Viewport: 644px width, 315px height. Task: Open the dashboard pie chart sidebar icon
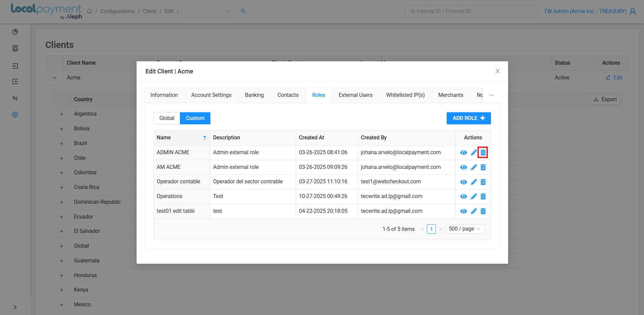click(x=15, y=32)
